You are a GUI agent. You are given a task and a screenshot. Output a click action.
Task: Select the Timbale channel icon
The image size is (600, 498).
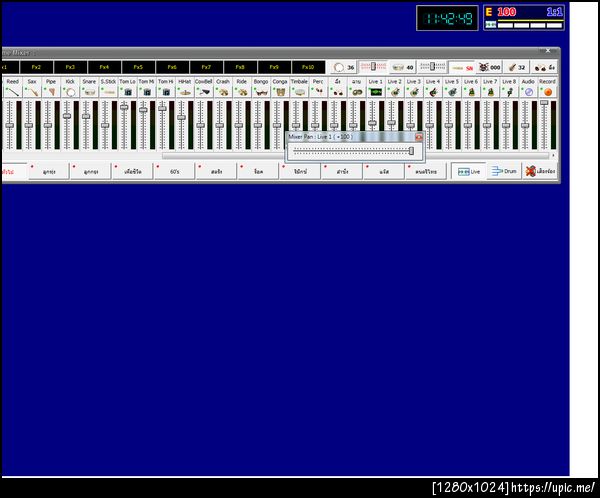(299, 92)
